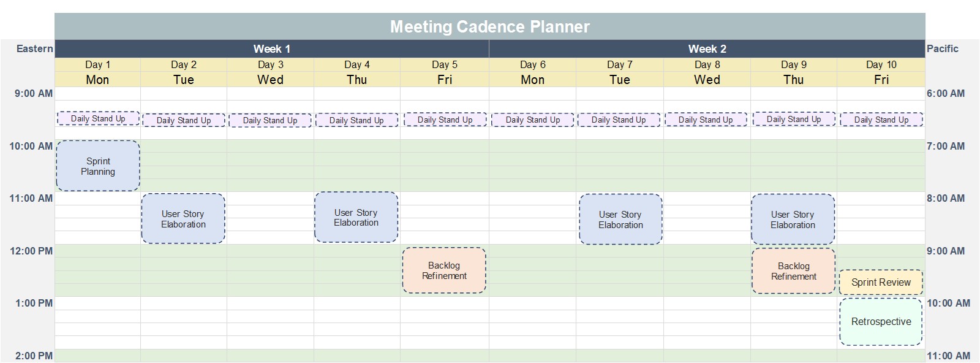Click the Eastern timezone label
Image resolution: width=980 pixels, height=363 pixels.
click(x=34, y=49)
